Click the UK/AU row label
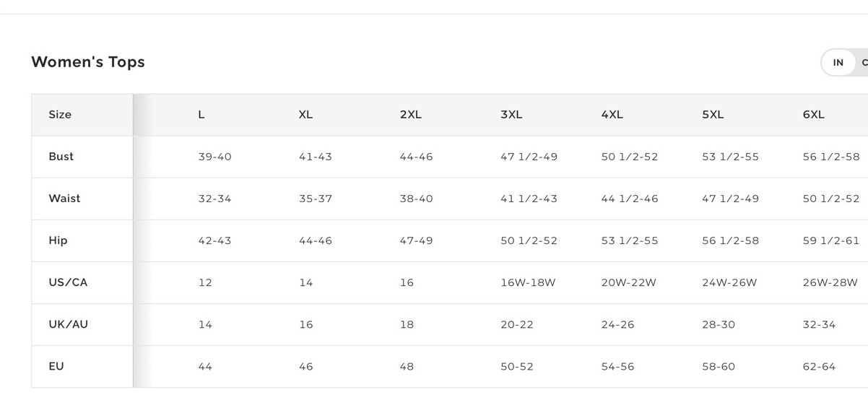 [x=68, y=324]
